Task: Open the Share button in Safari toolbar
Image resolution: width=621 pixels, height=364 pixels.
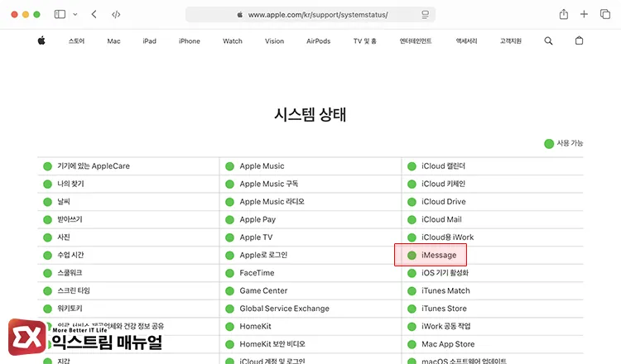Action: pos(564,14)
